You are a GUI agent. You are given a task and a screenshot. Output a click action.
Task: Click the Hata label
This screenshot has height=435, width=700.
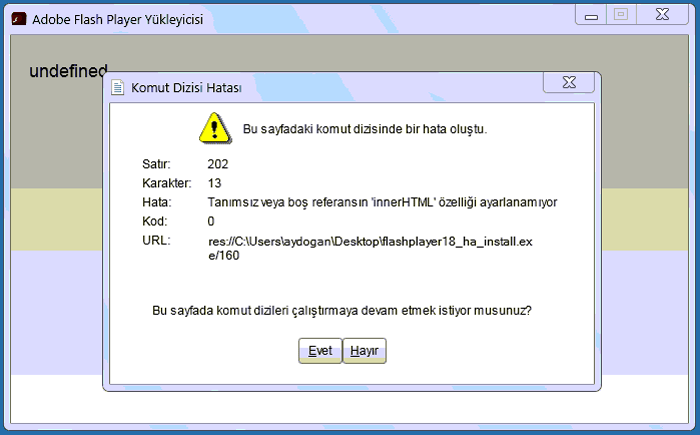pos(157,202)
